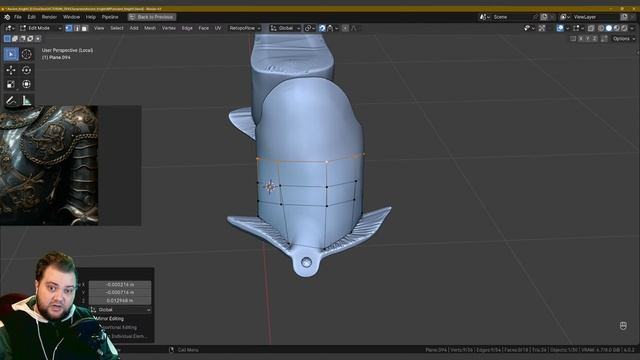The width and height of the screenshot is (640, 360).
Task: Open the Options dropdown
Action: point(624,38)
